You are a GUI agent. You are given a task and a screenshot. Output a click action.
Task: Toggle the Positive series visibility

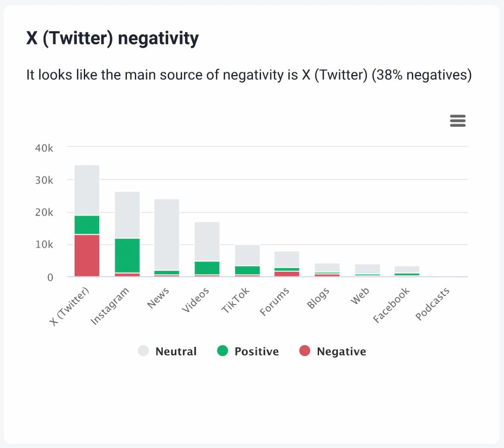[248, 351]
